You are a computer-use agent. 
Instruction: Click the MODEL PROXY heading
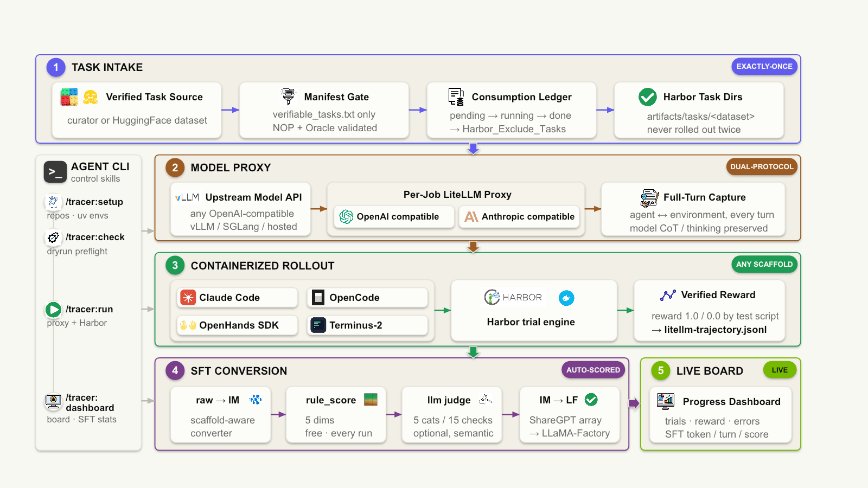(231, 168)
